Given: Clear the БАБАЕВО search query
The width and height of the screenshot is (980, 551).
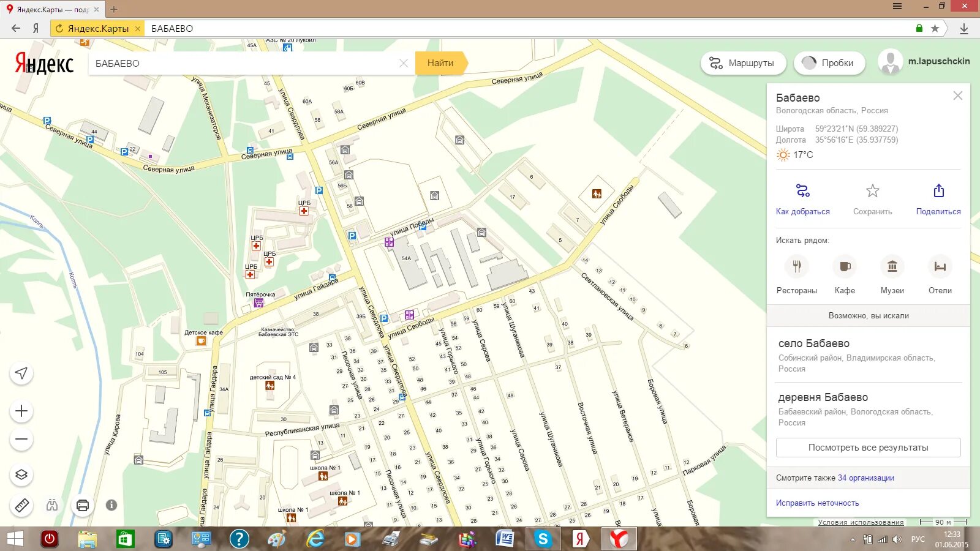Looking at the screenshot, I should coord(403,63).
